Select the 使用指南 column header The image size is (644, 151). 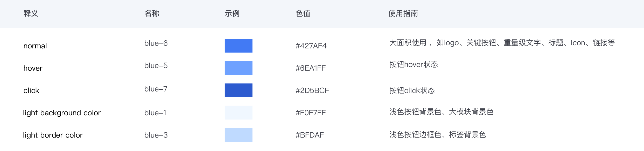point(403,13)
